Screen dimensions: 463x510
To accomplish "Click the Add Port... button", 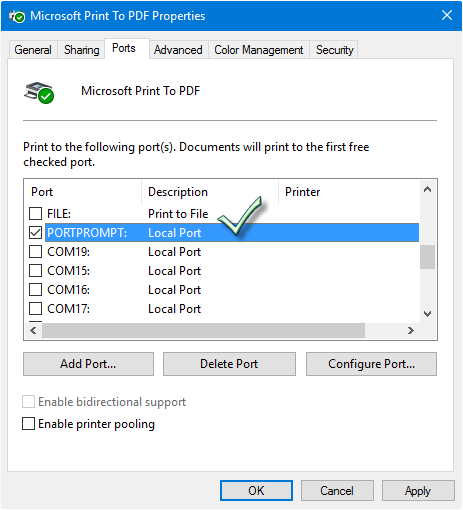I will pyautogui.click(x=88, y=364).
